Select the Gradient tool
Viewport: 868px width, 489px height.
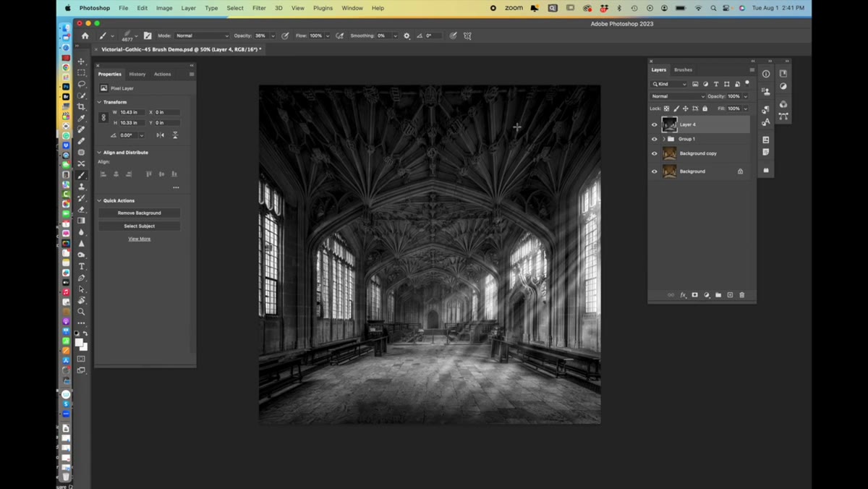point(82,221)
